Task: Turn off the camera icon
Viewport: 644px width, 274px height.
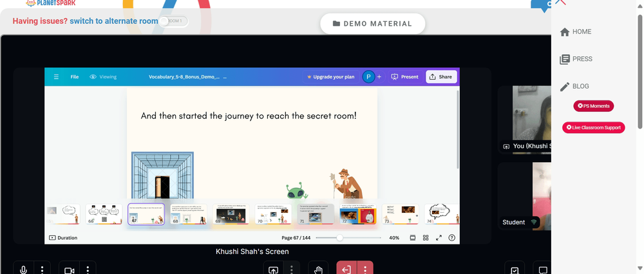Action: click(x=70, y=270)
